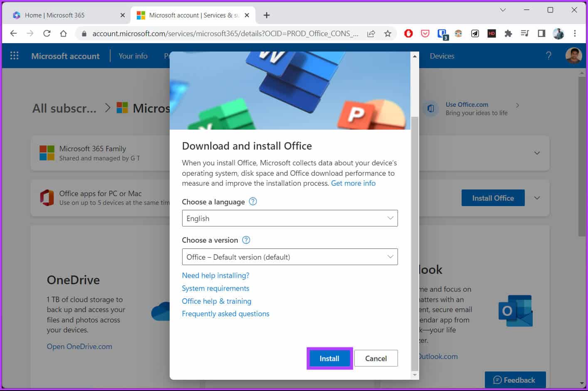Click the Microsoft account header title
Image resolution: width=588 pixels, height=391 pixels.
click(65, 56)
